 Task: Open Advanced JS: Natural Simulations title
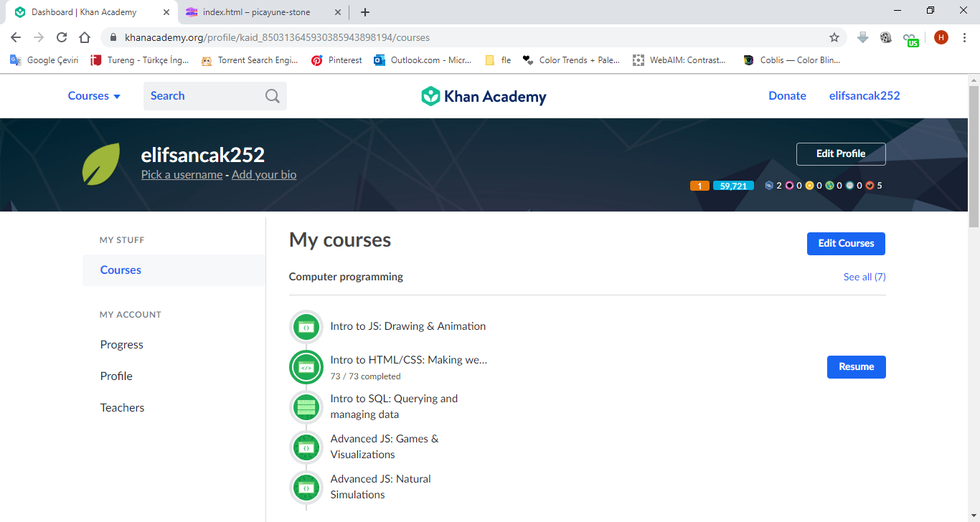pyautogui.click(x=381, y=487)
